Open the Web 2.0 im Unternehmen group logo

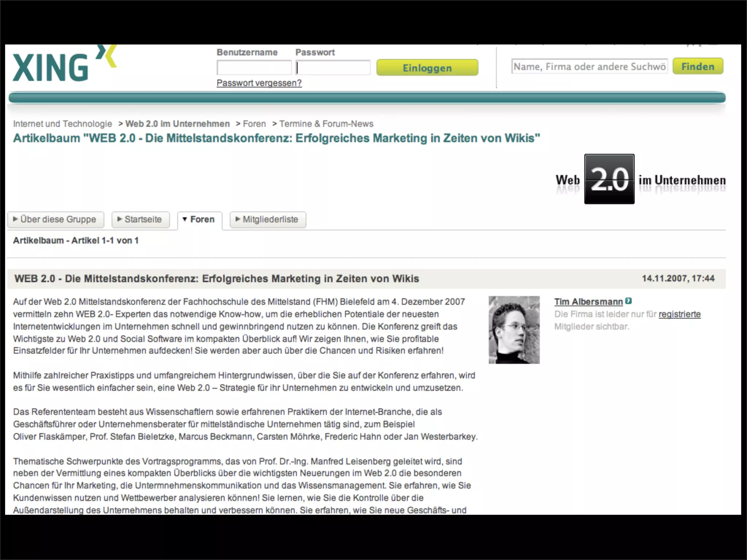pos(640,179)
